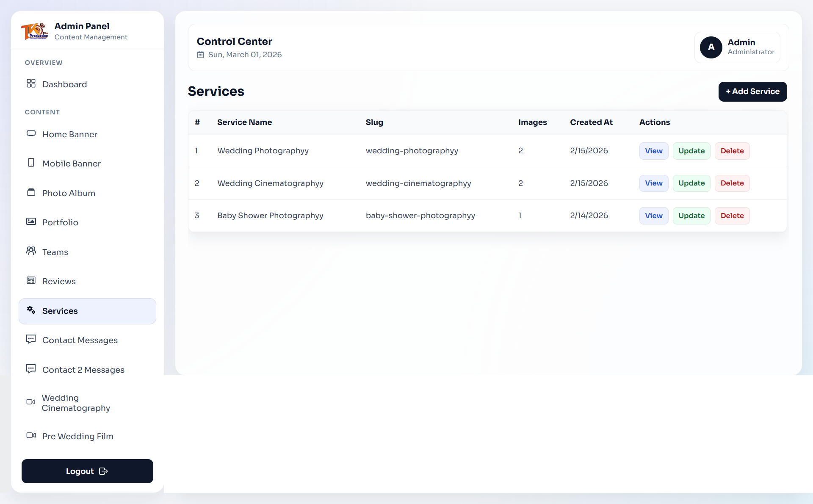Click the Teams people icon
Image resolution: width=813 pixels, height=504 pixels.
[x=31, y=251]
